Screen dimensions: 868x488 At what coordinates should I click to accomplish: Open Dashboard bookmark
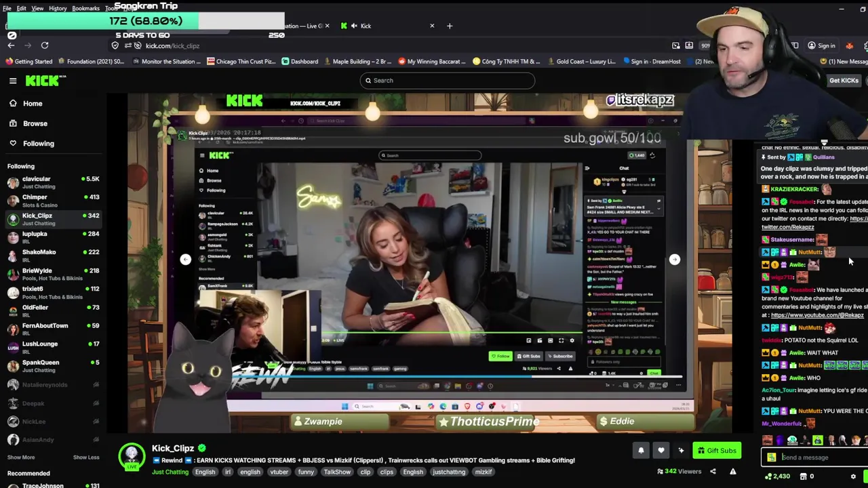tap(300, 62)
